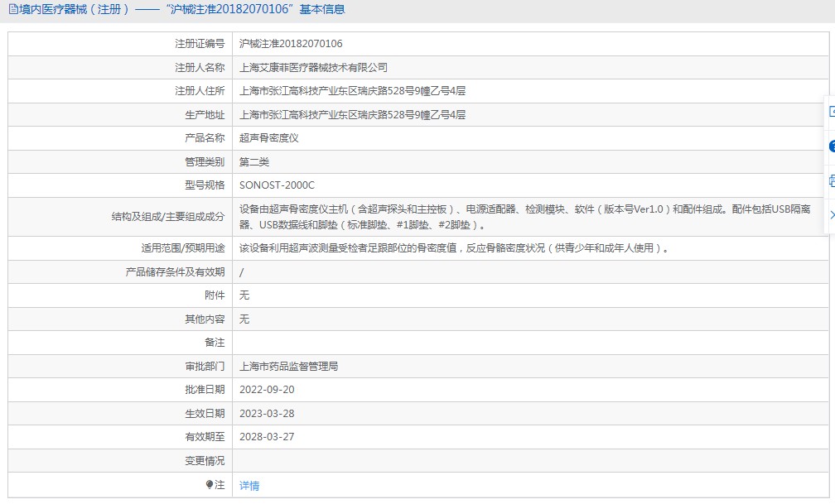Select approving department 上海市药品监督管理局
The image size is (835, 504).
coord(288,366)
